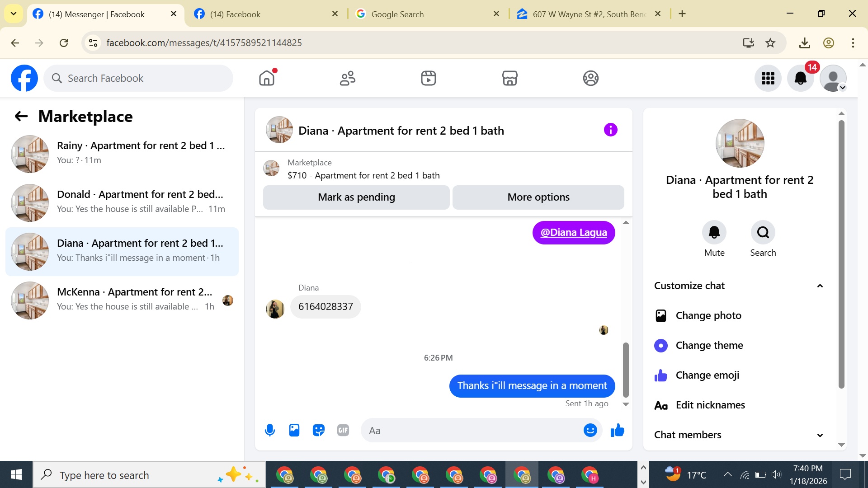Open the account profile dropdown menu
The height and width of the screenshot is (488, 868).
pyautogui.click(x=833, y=78)
